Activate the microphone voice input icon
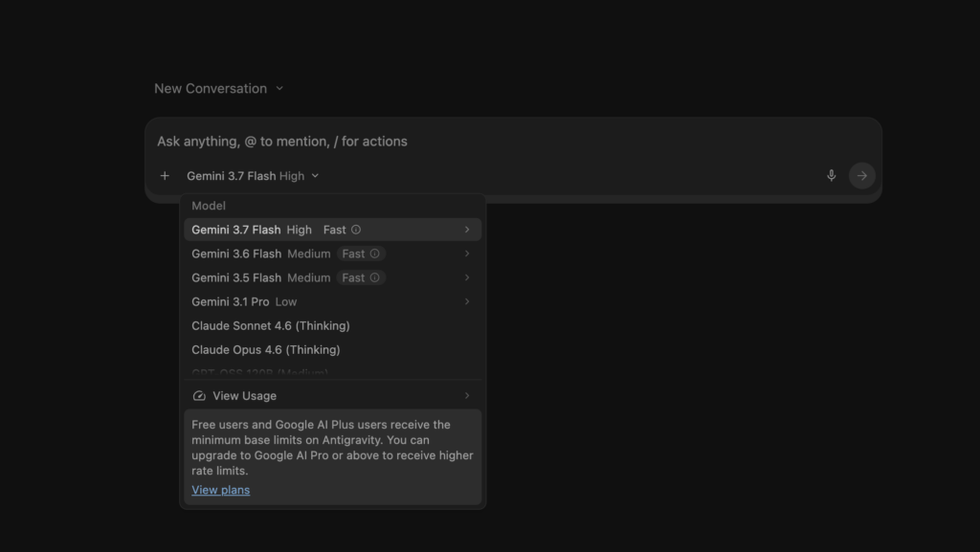The image size is (980, 552). pyautogui.click(x=832, y=175)
